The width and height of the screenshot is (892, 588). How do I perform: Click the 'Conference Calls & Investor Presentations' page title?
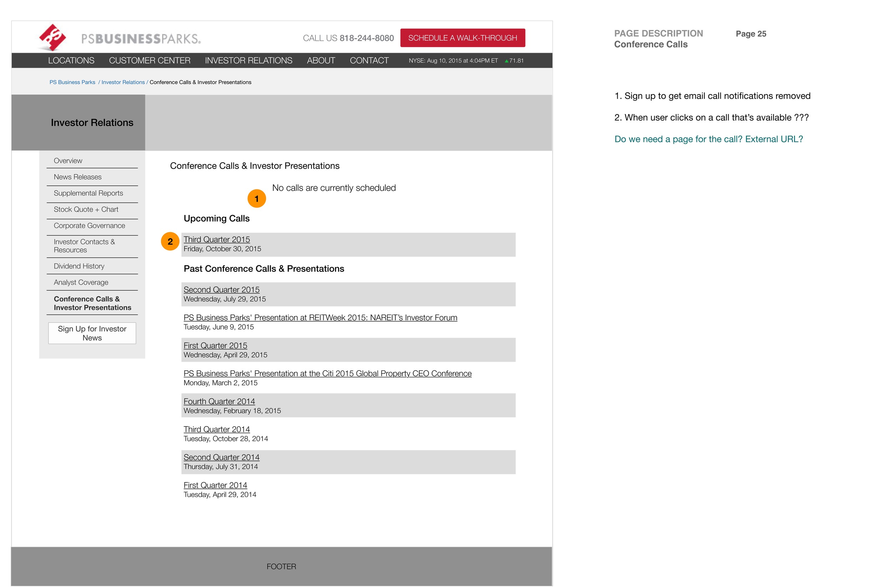pyautogui.click(x=254, y=166)
